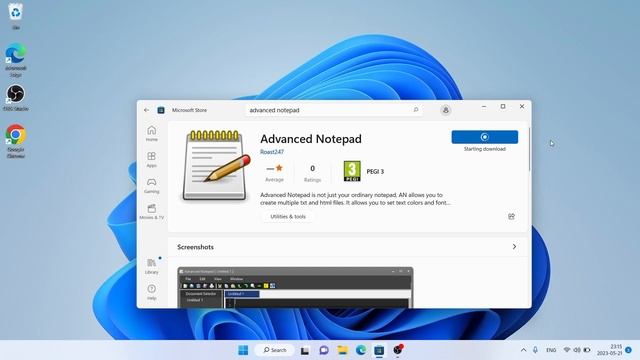The height and width of the screenshot is (360, 640).
Task: Expand the Screenshots section with chevron
Action: 514,247
